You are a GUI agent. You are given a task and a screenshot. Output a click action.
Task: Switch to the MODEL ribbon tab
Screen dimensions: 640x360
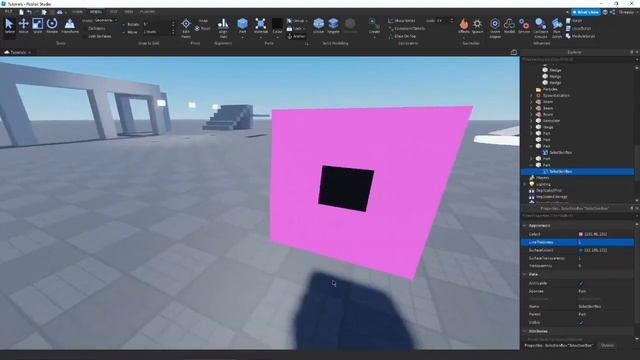tap(96, 12)
